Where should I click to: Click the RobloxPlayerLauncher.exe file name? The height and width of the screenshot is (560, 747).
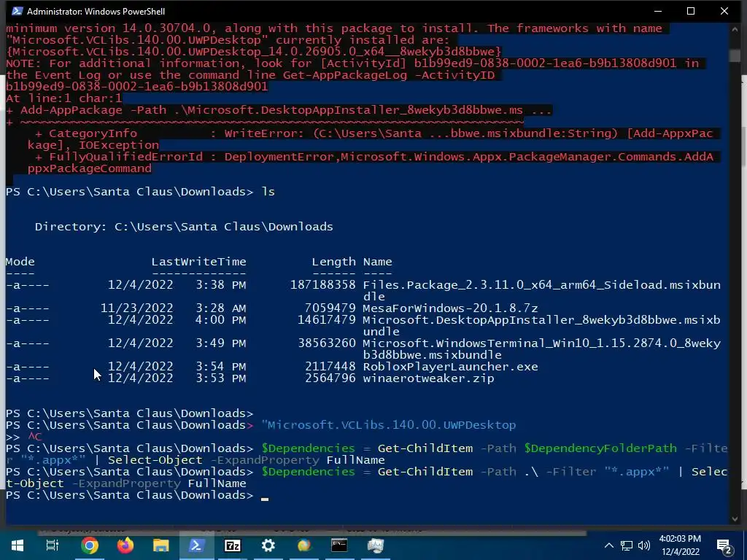coord(450,367)
